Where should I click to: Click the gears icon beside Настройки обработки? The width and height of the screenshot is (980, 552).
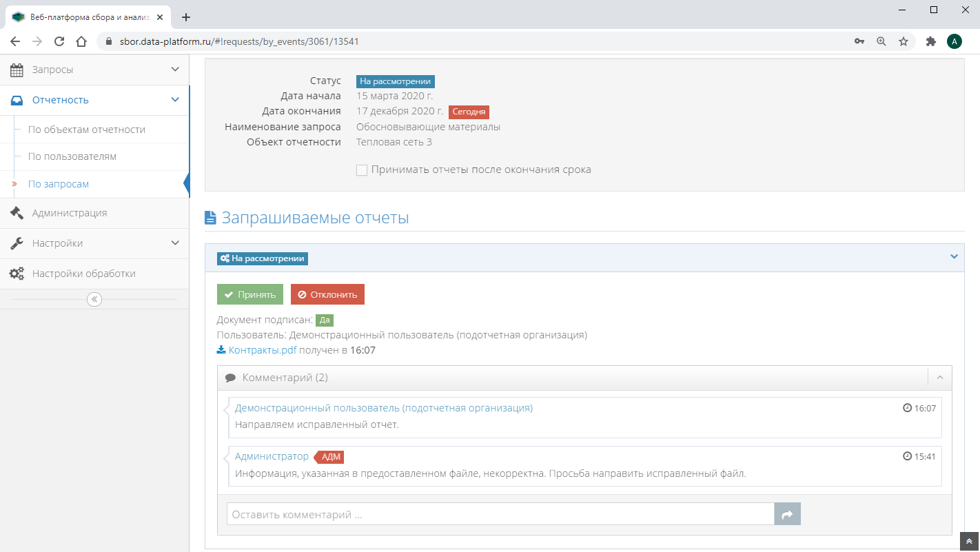tap(17, 274)
